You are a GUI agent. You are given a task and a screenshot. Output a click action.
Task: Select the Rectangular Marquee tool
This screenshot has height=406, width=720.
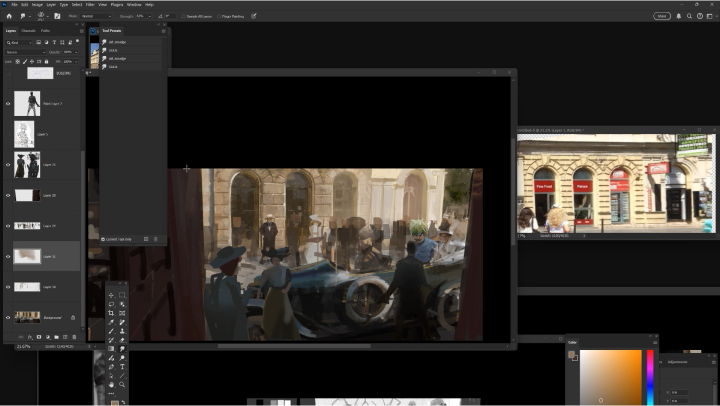click(x=122, y=295)
